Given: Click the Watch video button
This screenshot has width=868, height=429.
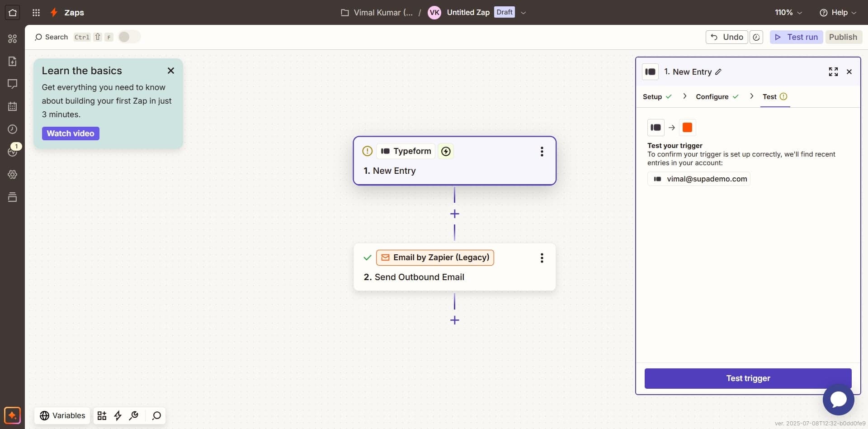Looking at the screenshot, I should click(71, 133).
